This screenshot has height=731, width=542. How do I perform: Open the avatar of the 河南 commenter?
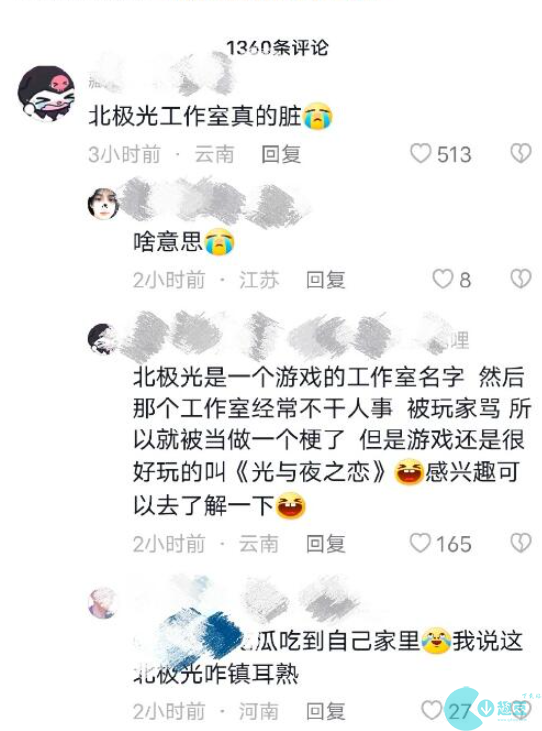point(103,603)
